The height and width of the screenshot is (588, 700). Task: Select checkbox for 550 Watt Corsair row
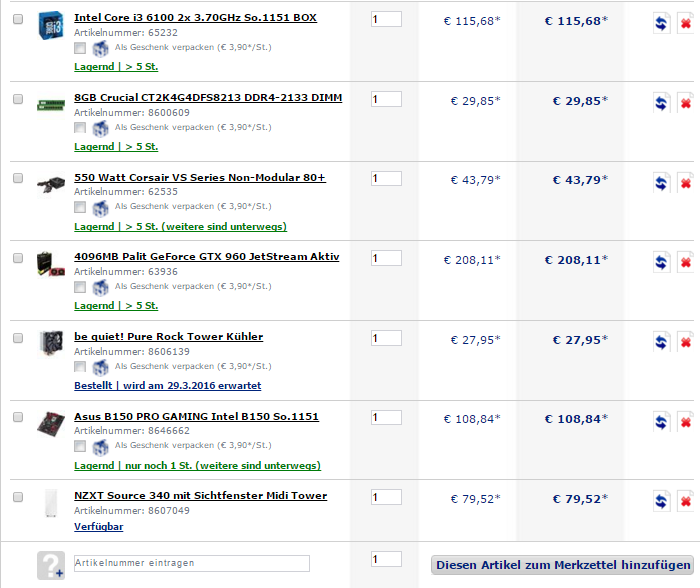[18, 178]
